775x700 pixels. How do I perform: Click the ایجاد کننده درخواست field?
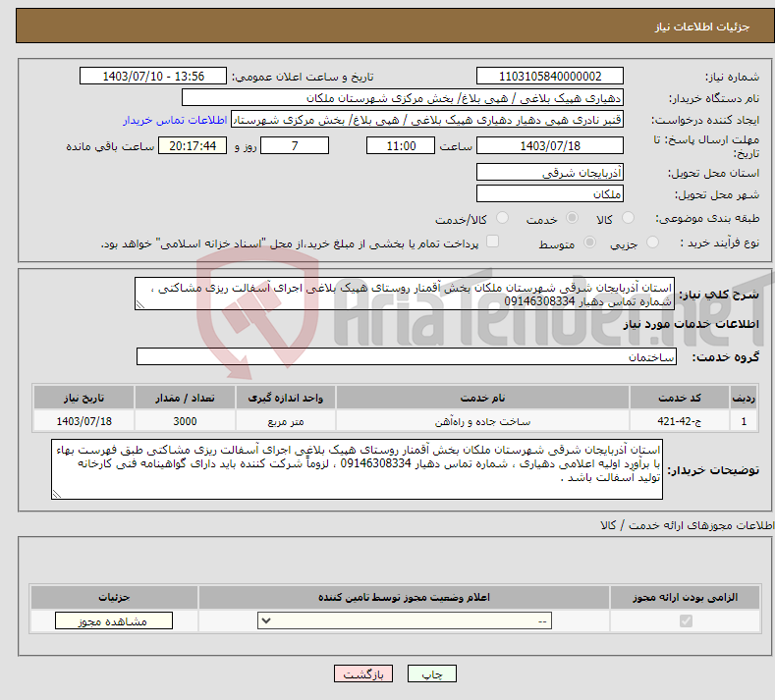(x=427, y=120)
